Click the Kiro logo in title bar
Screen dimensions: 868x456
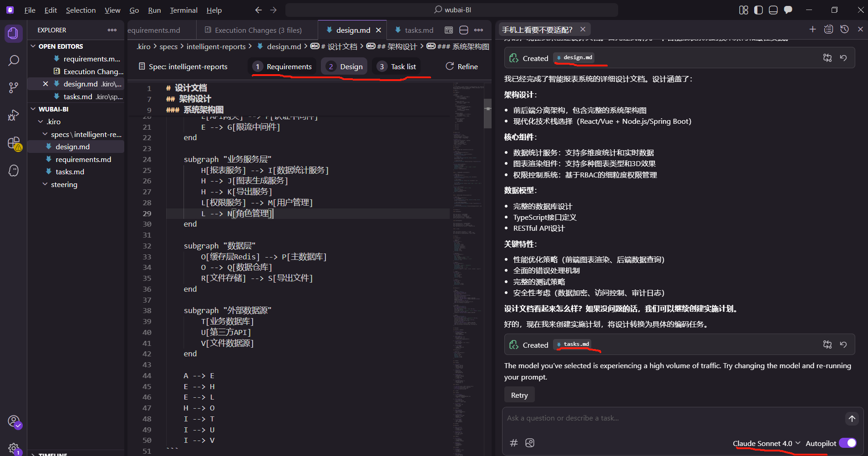[10, 10]
